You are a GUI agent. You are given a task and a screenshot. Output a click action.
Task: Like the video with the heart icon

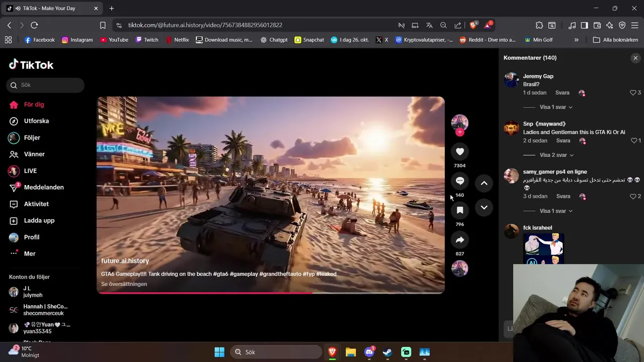[460, 151]
